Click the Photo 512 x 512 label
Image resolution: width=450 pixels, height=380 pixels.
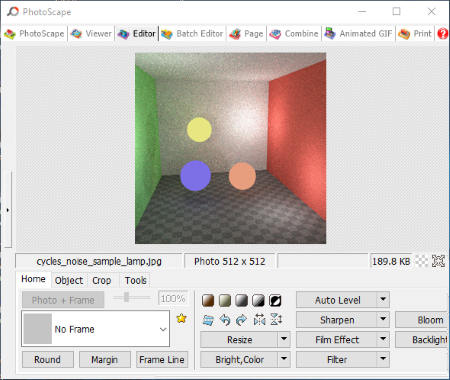coord(230,261)
